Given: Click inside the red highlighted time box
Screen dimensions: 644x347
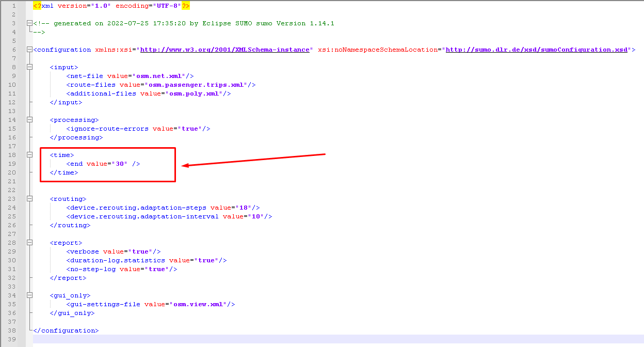Looking at the screenshot, I should [107, 164].
